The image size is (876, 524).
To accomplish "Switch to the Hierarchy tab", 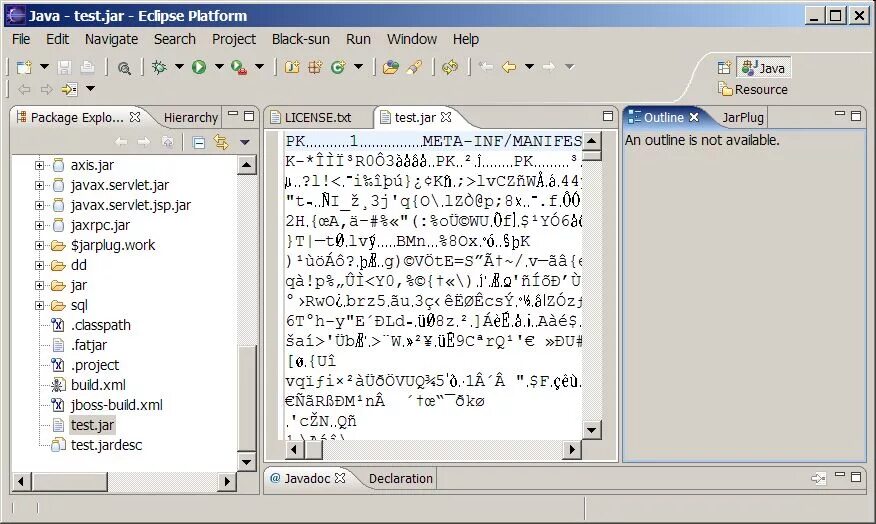I will point(191,118).
